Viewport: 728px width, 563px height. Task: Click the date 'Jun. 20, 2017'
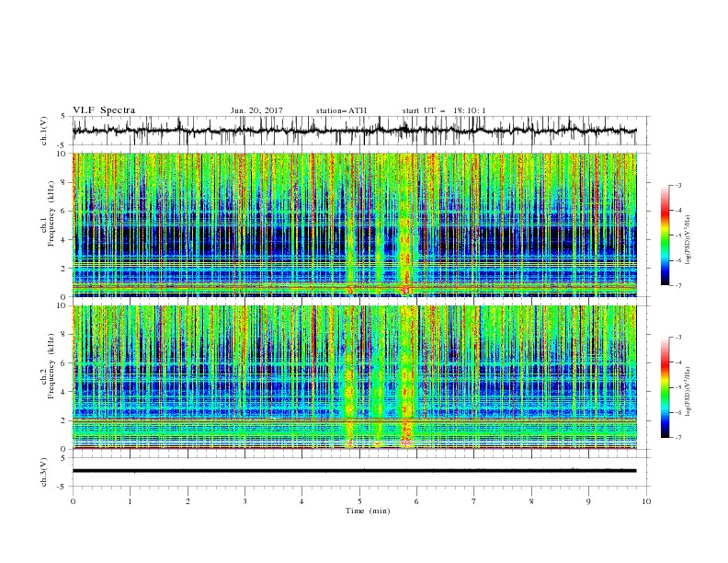pyautogui.click(x=256, y=110)
